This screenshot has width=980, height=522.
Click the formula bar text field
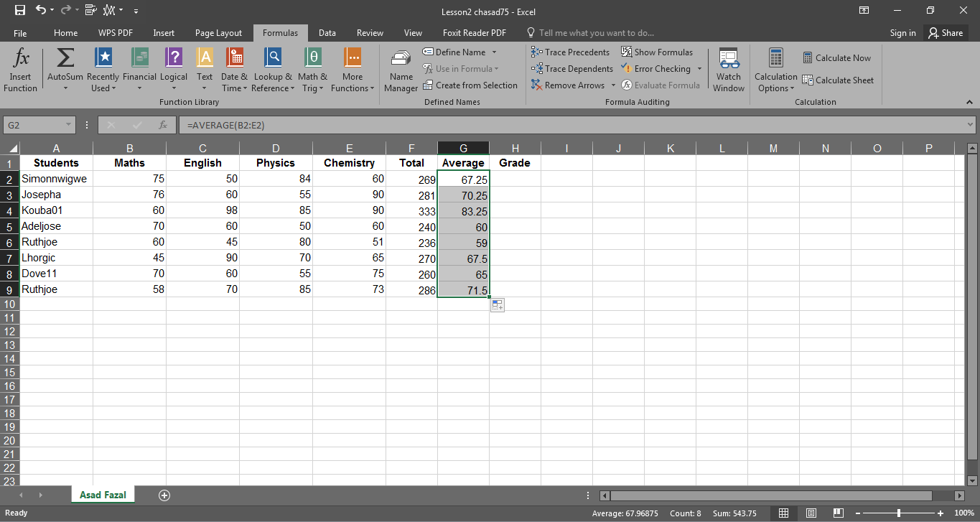[571, 125]
